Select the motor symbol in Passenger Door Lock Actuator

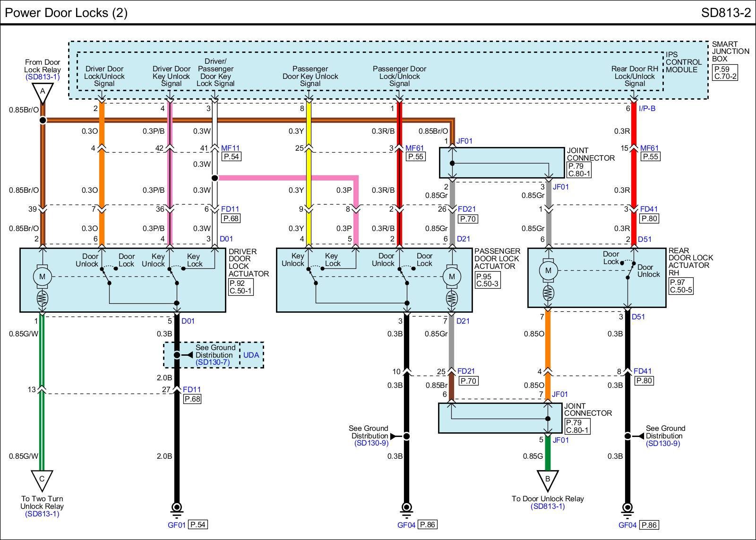click(x=452, y=276)
